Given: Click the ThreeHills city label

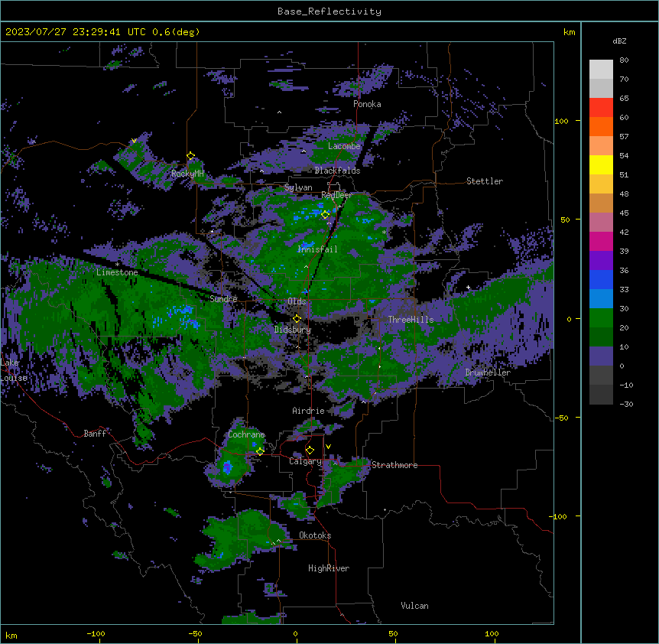Looking at the screenshot, I should (x=411, y=319).
